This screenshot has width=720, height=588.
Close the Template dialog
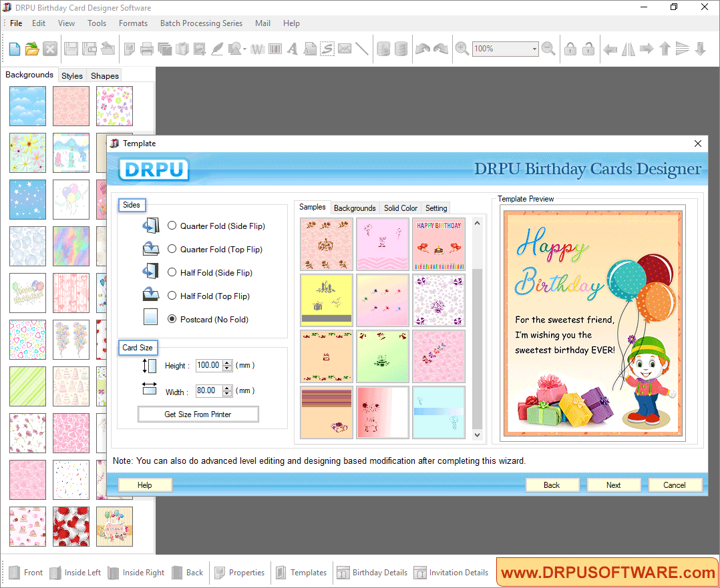click(x=698, y=143)
